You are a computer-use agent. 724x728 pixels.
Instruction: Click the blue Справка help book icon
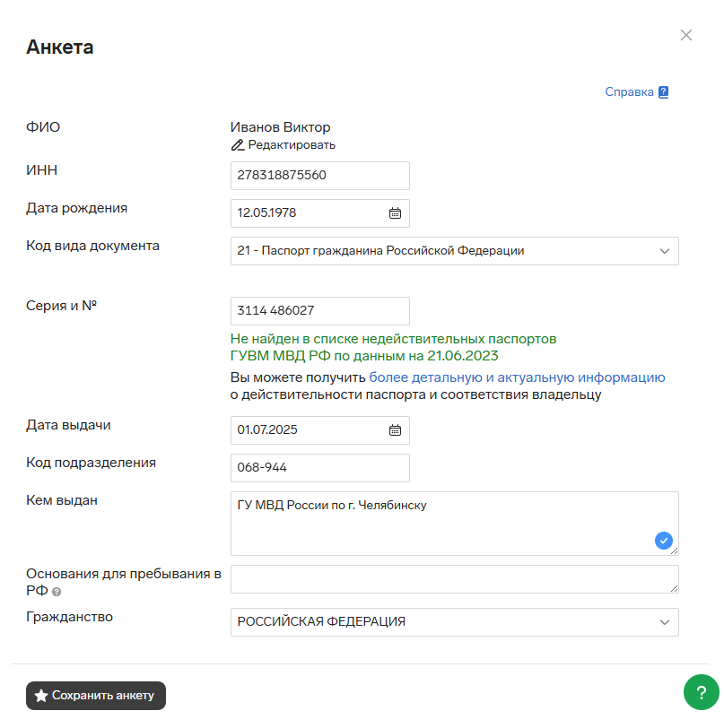[x=664, y=92]
